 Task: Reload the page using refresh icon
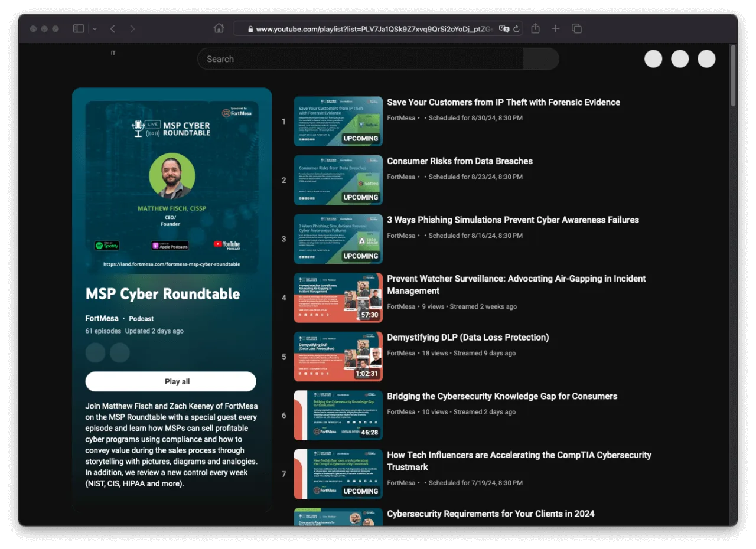pyautogui.click(x=516, y=28)
